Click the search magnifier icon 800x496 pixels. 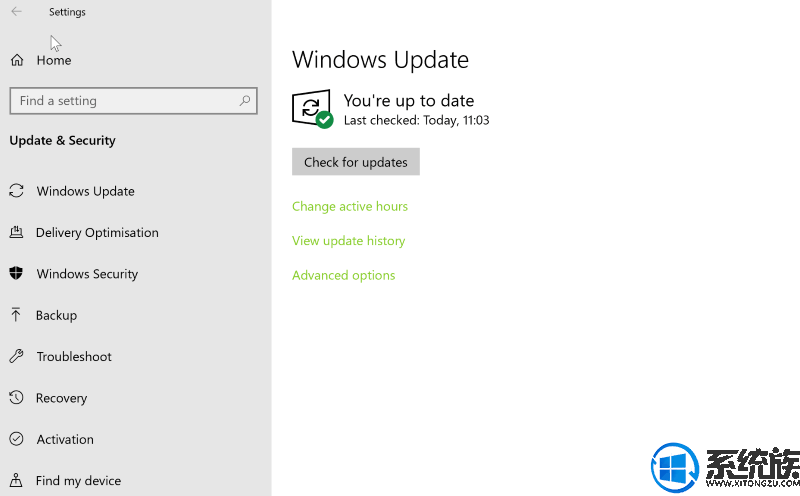click(245, 101)
